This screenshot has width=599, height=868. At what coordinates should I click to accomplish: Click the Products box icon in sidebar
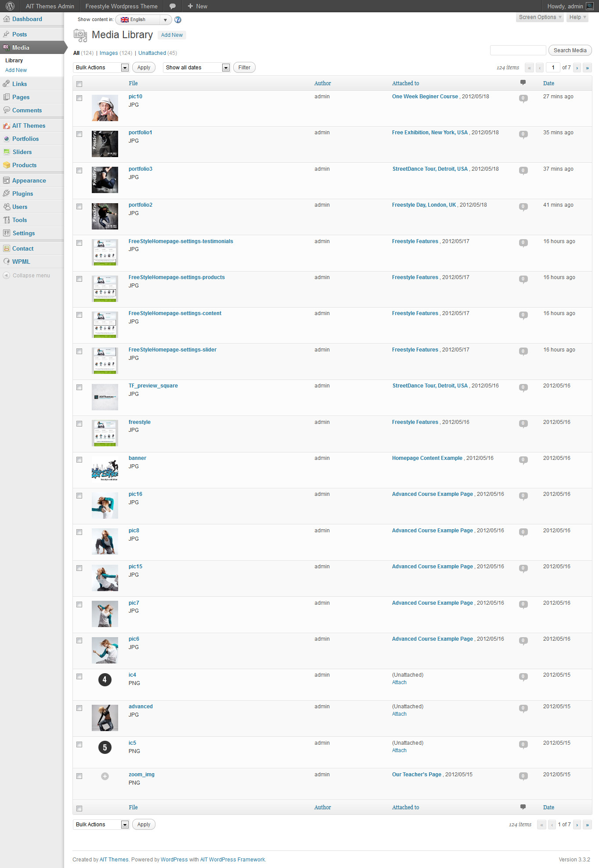click(x=7, y=165)
